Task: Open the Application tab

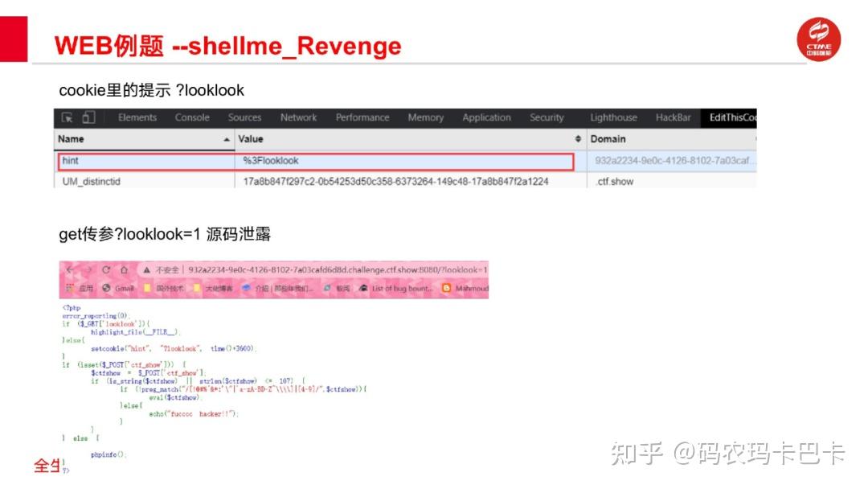Action: 486,117
